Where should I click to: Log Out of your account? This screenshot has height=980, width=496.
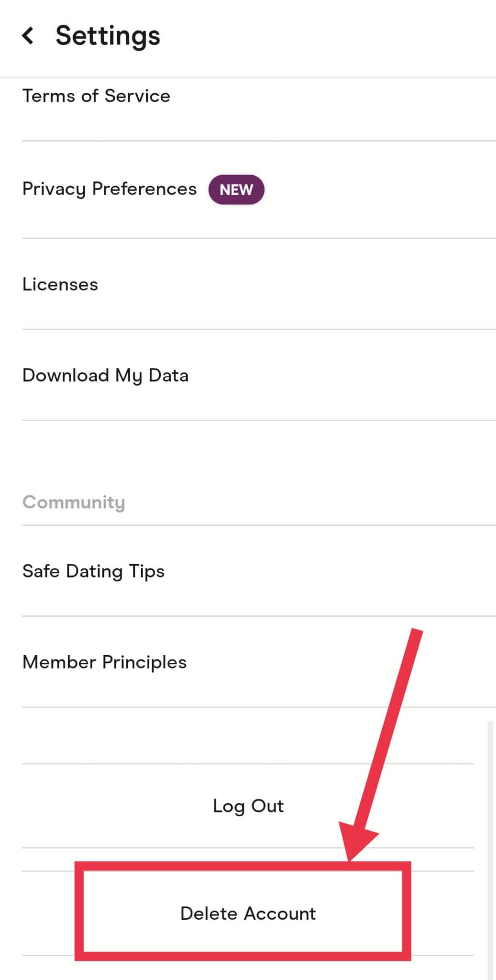coord(248,805)
